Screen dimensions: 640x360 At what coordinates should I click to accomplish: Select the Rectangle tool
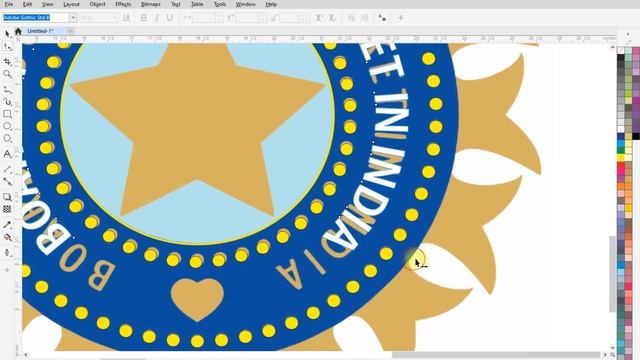tap(7, 114)
